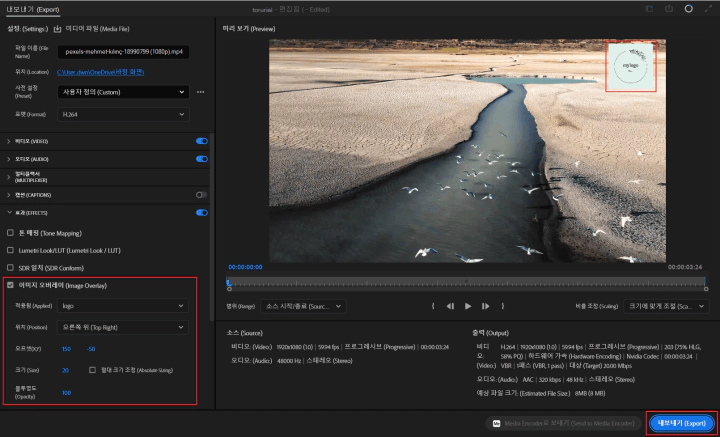Click the offset Y value -50
Viewport: 720px width, 437px height.
(x=91, y=349)
